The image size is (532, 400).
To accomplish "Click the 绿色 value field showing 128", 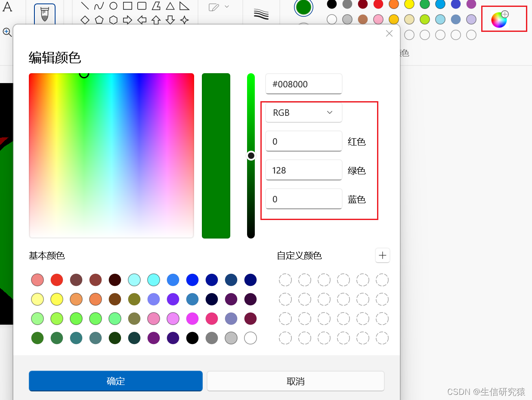I will click(x=304, y=170).
